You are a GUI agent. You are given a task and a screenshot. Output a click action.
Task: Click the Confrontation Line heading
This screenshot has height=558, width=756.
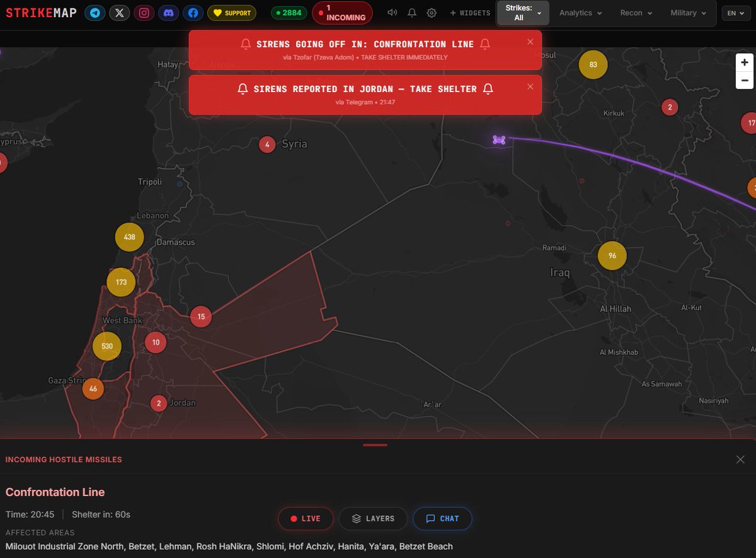click(55, 492)
